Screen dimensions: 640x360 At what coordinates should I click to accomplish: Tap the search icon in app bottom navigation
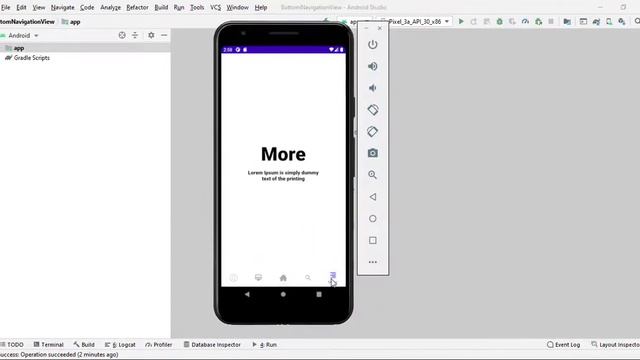(x=308, y=278)
